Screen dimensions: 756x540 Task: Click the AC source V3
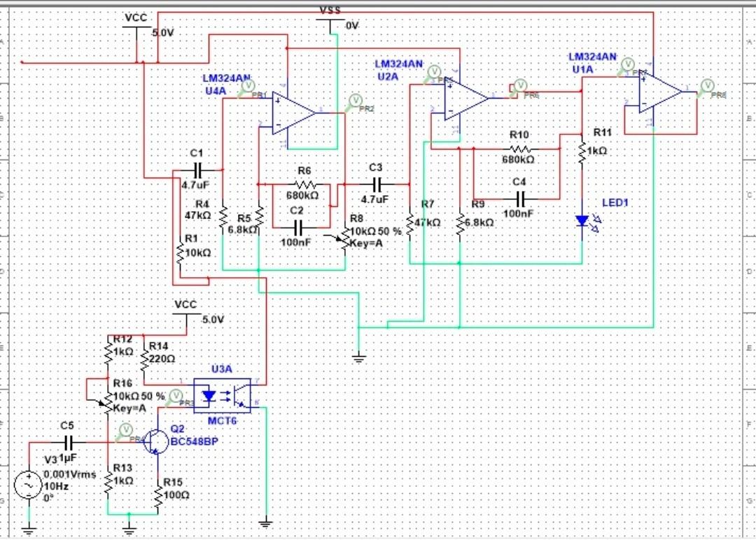[x=28, y=484]
